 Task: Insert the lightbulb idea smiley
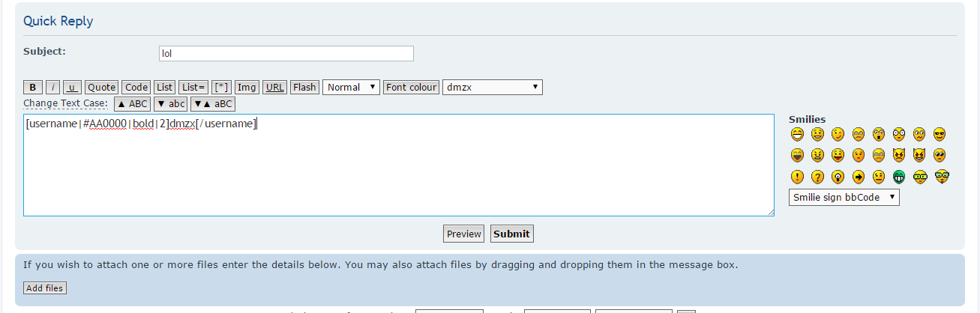coord(838,177)
